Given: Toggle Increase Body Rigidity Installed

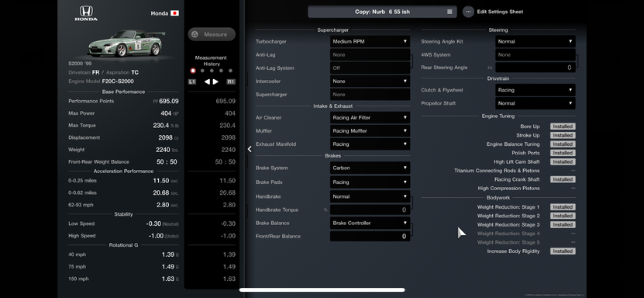Looking at the screenshot, I should 563,251.
